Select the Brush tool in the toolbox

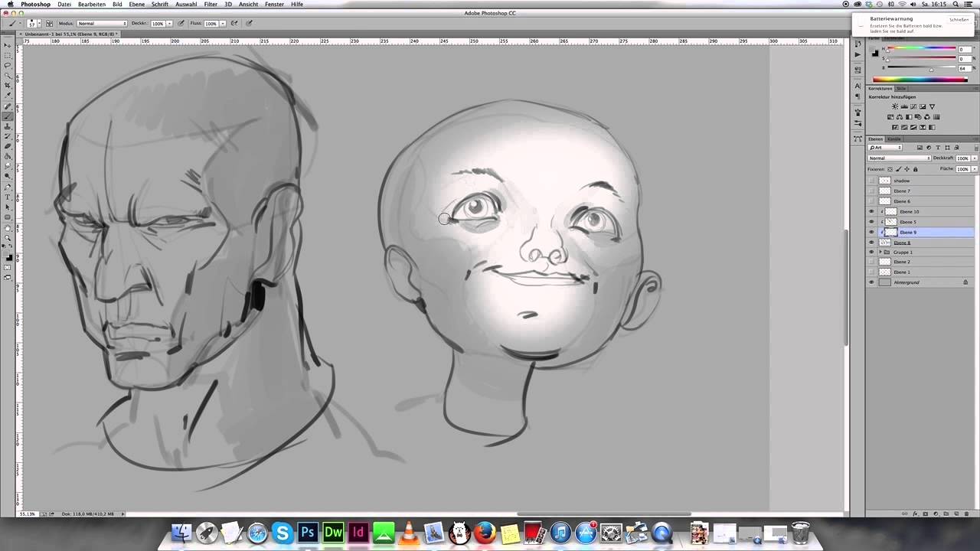point(8,116)
